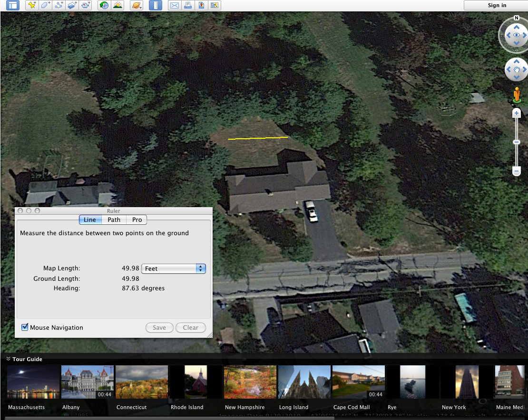Image resolution: width=528 pixels, height=420 pixels.
Task: Click the Map Length value 49.98
Action: 130,268
